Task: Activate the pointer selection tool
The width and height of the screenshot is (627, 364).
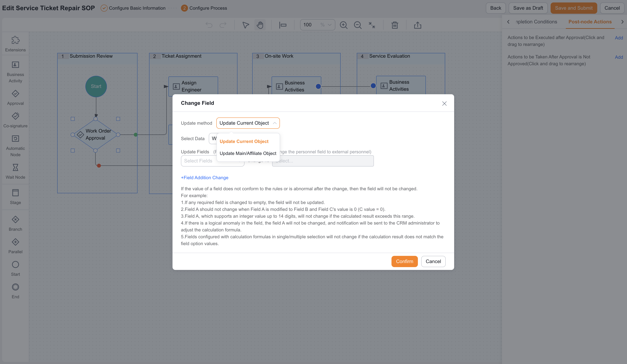Action: pos(246,25)
